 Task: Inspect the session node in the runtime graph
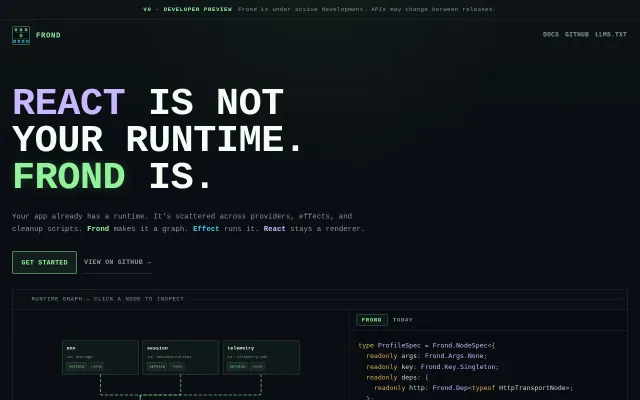coord(180,358)
